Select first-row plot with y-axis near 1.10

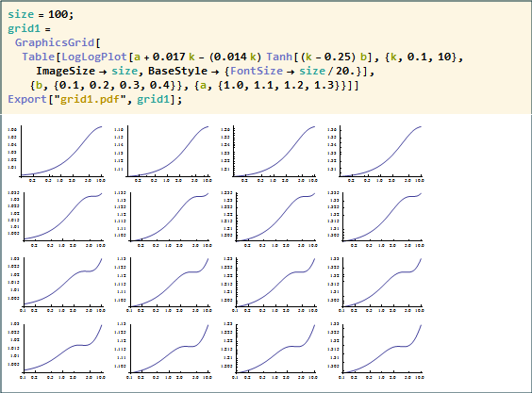163,155
